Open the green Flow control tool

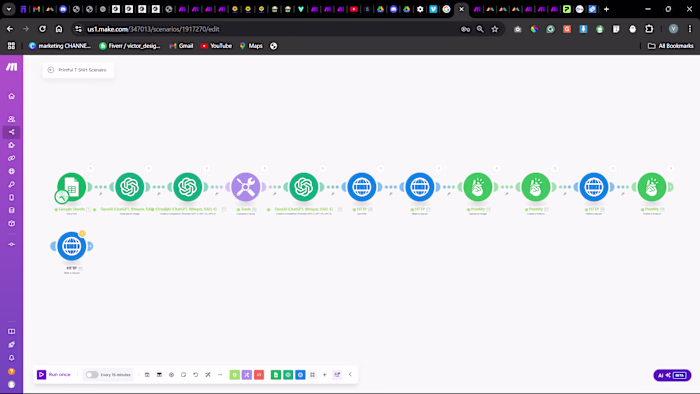tap(235, 375)
